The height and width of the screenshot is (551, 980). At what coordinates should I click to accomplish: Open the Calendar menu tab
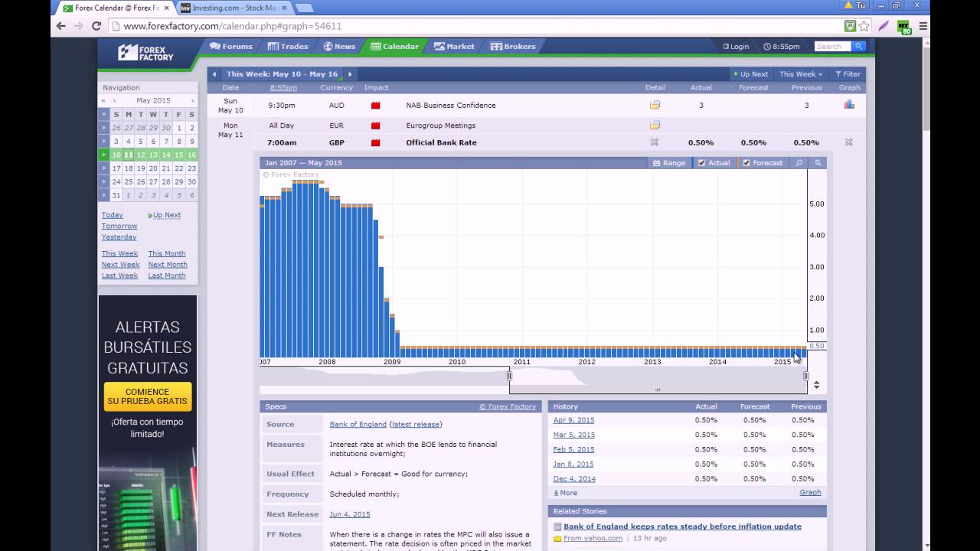click(394, 47)
